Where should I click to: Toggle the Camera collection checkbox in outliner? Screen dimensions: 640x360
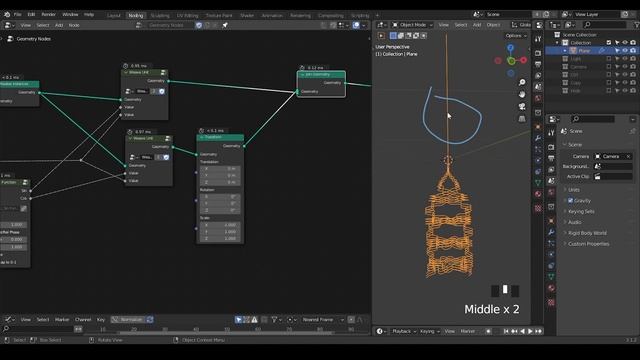click(609, 67)
